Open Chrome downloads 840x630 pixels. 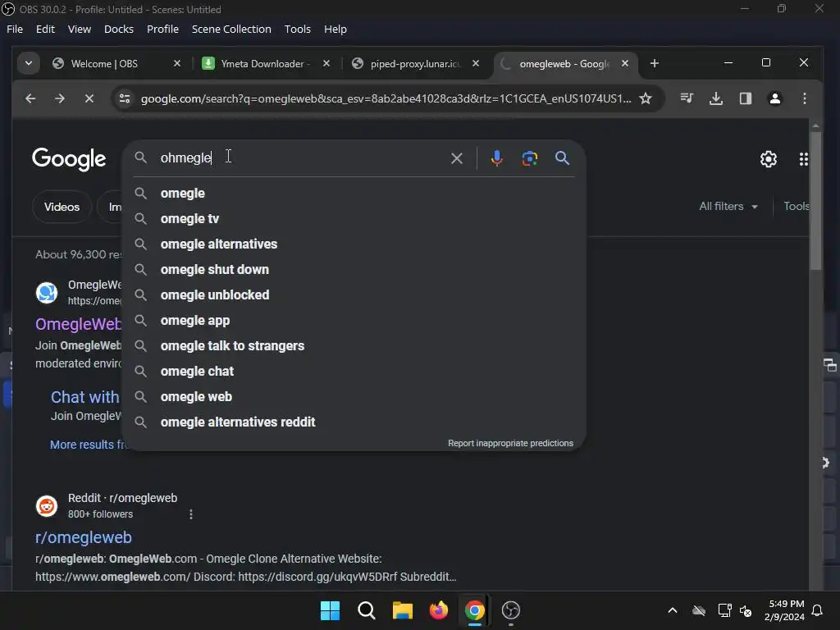716,98
